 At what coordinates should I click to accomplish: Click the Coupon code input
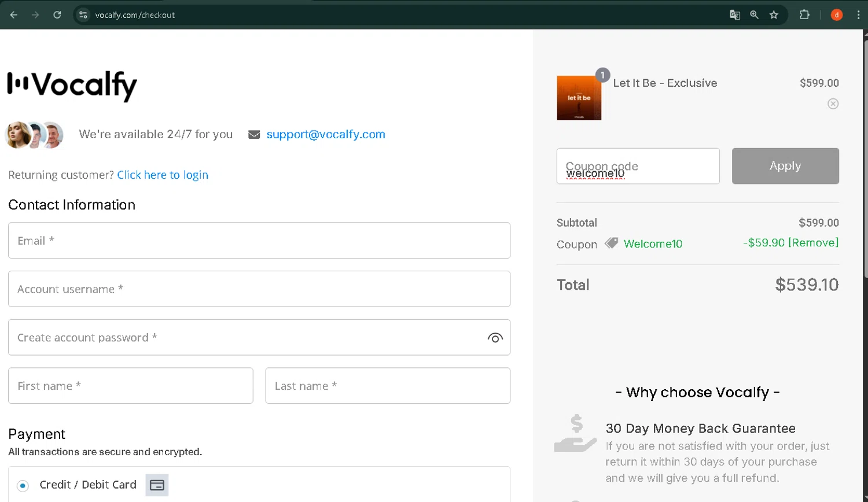[638, 166]
